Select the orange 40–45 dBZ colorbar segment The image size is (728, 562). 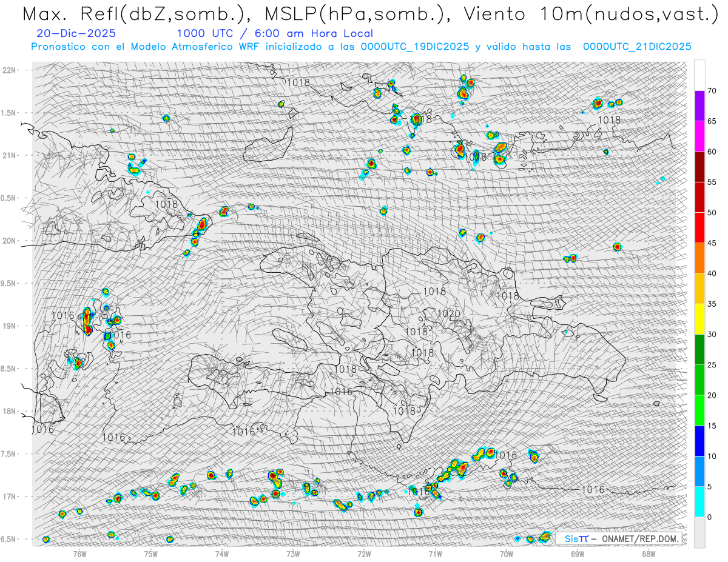[699, 258]
